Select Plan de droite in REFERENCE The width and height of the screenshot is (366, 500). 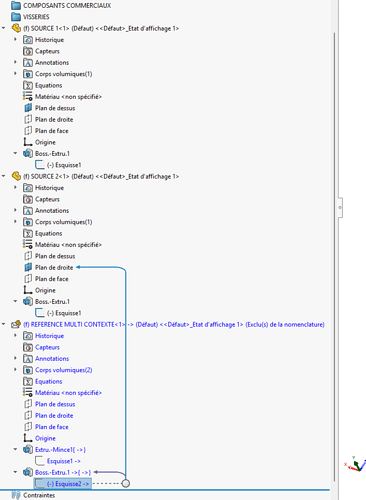pos(54,415)
